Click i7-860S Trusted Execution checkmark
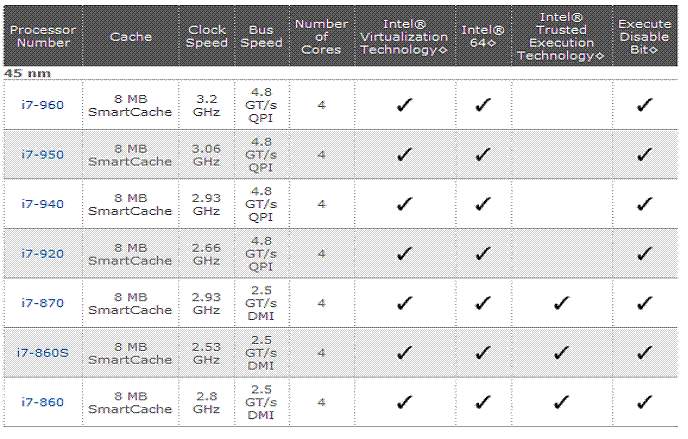The image size is (688, 439). 562,352
